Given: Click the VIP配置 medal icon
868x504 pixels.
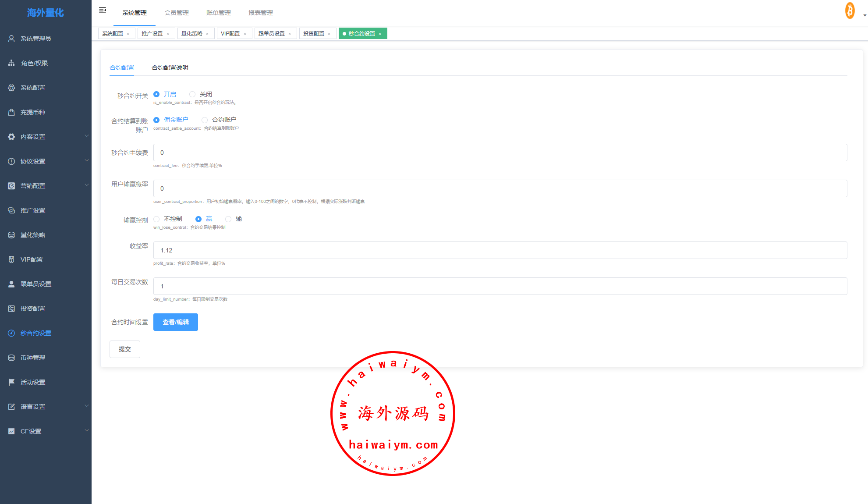Looking at the screenshot, I should click(x=11, y=259).
